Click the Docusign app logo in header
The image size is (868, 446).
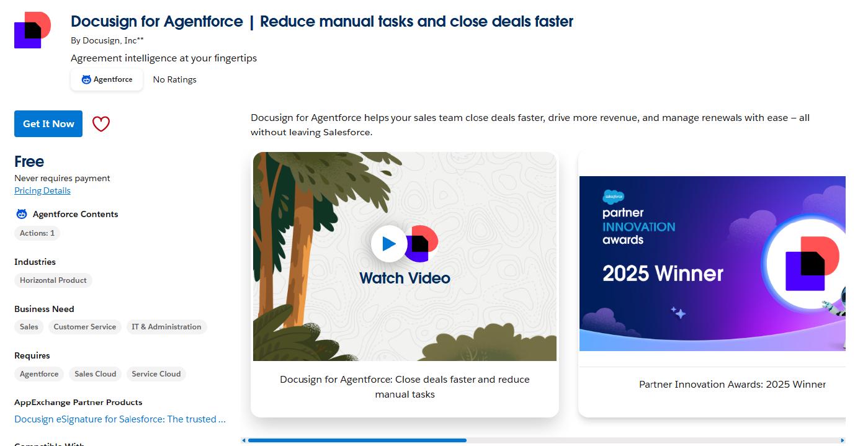pos(33,30)
